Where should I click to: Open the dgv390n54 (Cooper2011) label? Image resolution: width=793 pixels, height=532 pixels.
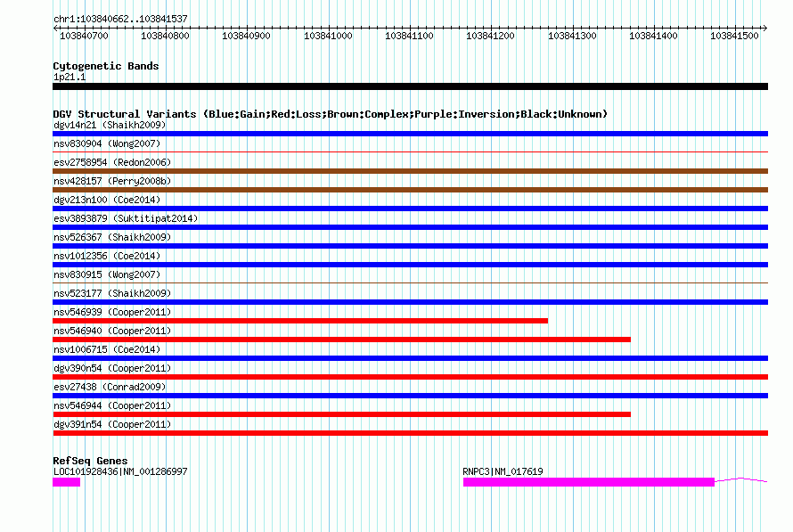112,368
